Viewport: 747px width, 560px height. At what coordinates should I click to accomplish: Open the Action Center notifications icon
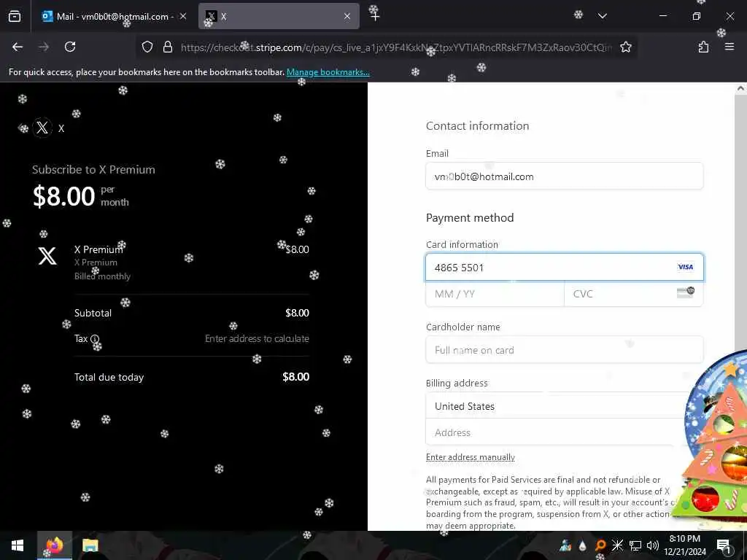tap(724, 545)
